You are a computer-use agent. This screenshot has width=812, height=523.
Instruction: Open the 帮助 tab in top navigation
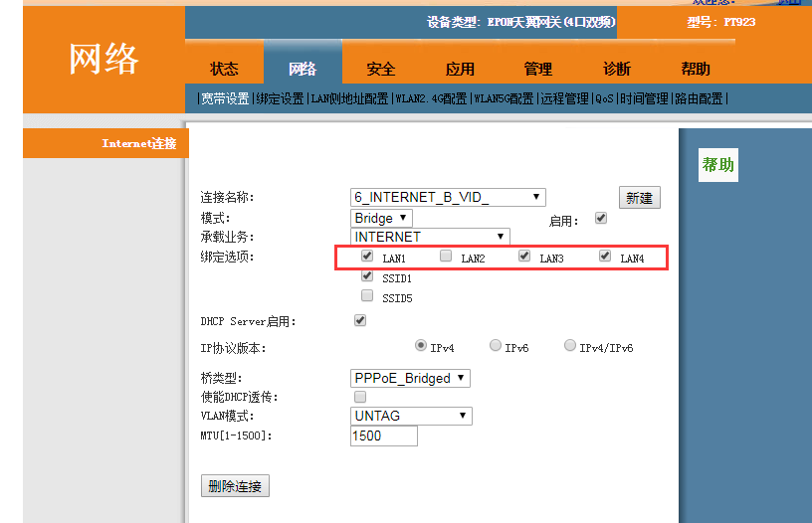[696, 69]
